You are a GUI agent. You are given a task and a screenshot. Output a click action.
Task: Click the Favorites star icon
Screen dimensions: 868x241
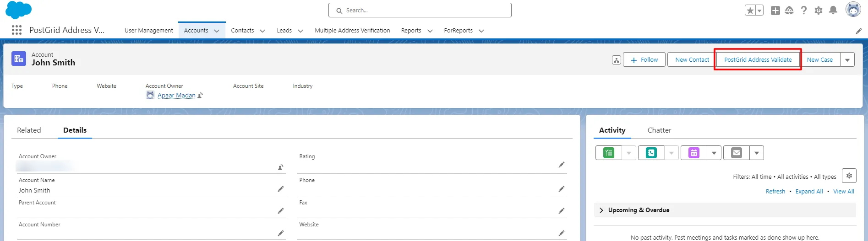pos(750,11)
